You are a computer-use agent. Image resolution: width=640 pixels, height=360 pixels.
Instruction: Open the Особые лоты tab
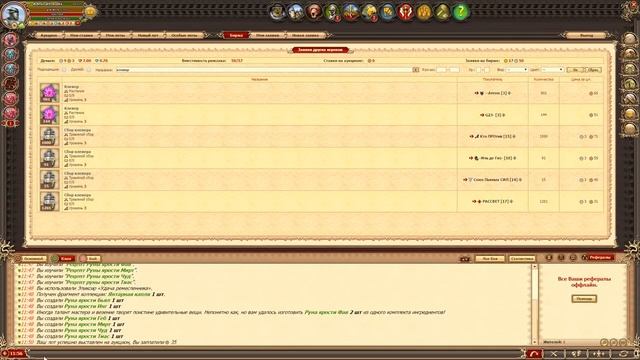pos(184,36)
